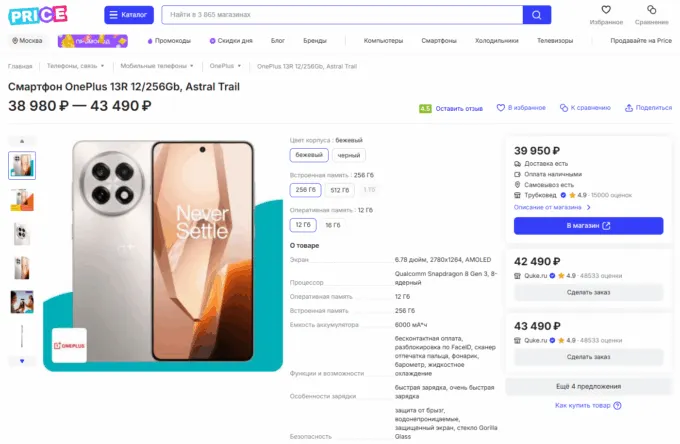Click the blue В магазин button
The width and height of the screenshot is (680, 444).
click(588, 226)
